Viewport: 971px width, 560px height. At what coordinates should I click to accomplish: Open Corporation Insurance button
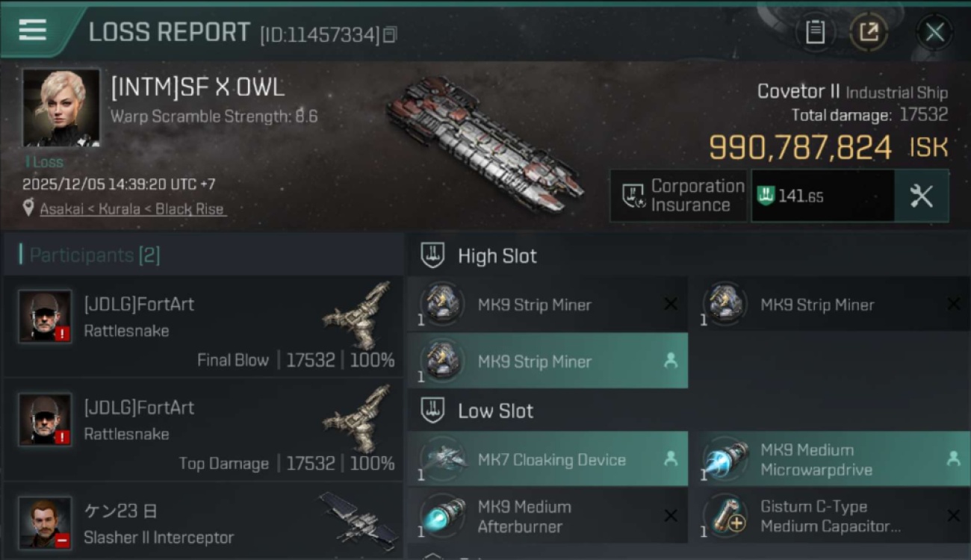click(678, 196)
